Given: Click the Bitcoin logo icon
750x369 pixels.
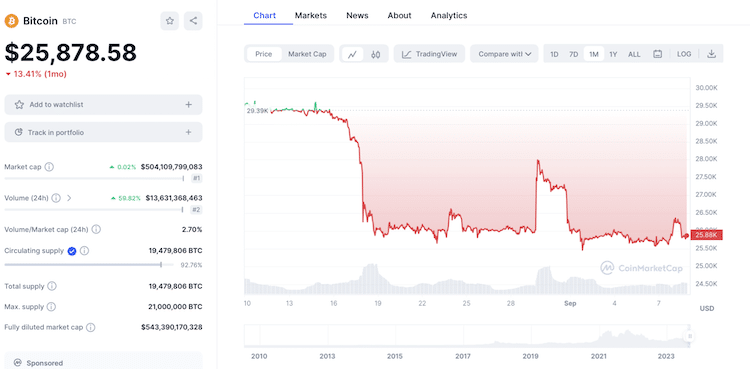Looking at the screenshot, I should point(11,21).
